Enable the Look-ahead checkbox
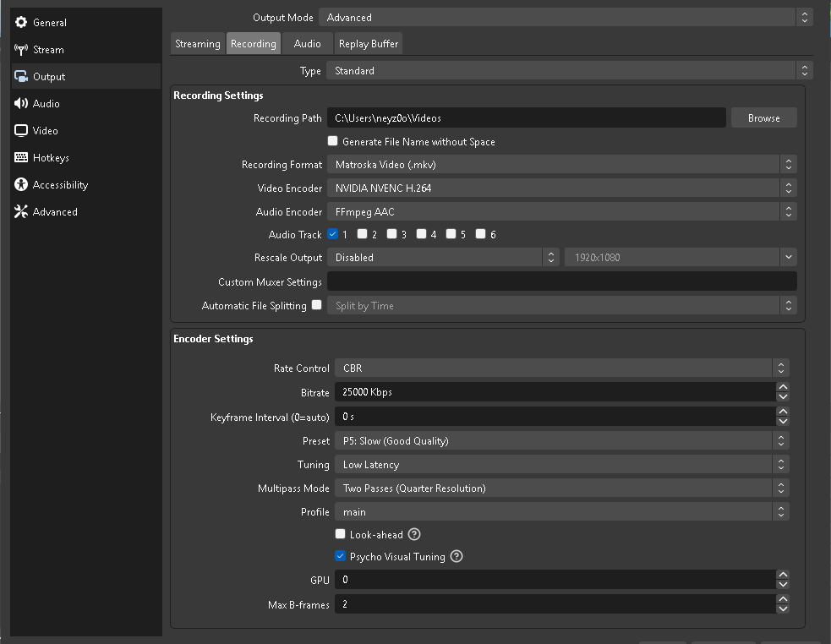Screen dimensions: 831x644 coord(340,534)
